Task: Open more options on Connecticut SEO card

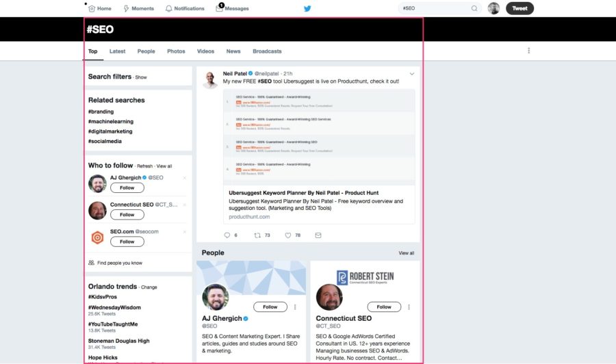Action: coord(409,307)
